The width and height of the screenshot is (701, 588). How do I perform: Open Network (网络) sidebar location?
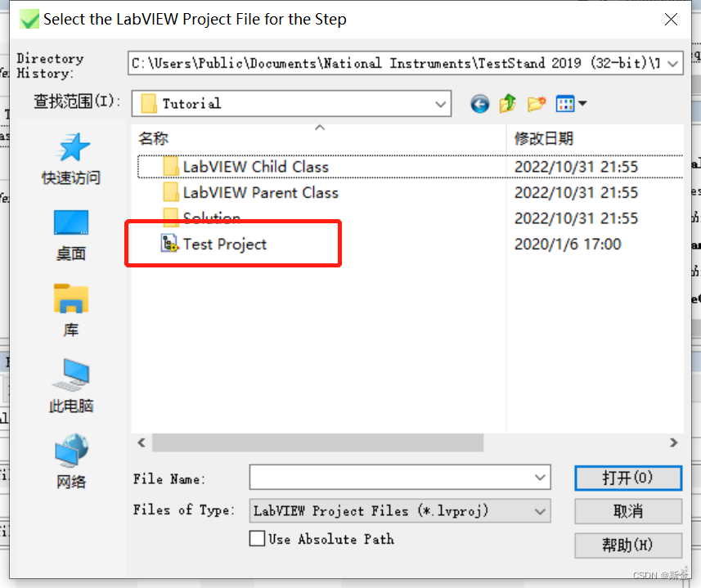point(71,462)
